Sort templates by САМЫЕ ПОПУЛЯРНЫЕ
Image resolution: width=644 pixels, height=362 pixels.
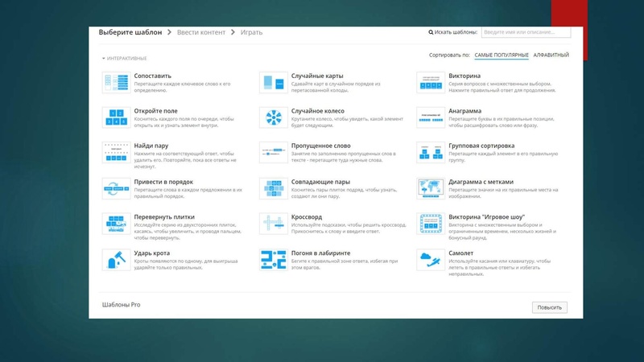pyautogui.click(x=501, y=55)
